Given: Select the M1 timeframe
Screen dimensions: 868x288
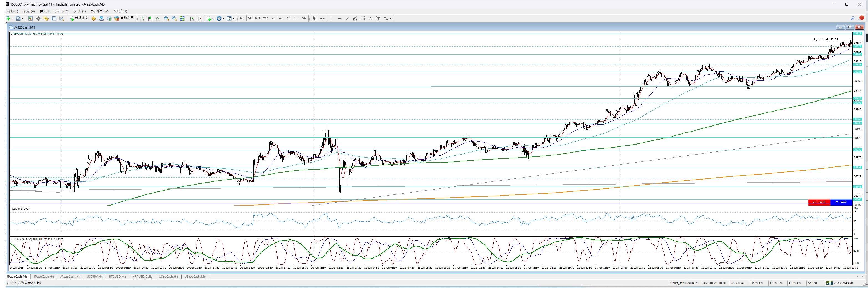Looking at the screenshot, I should tap(242, 18).
